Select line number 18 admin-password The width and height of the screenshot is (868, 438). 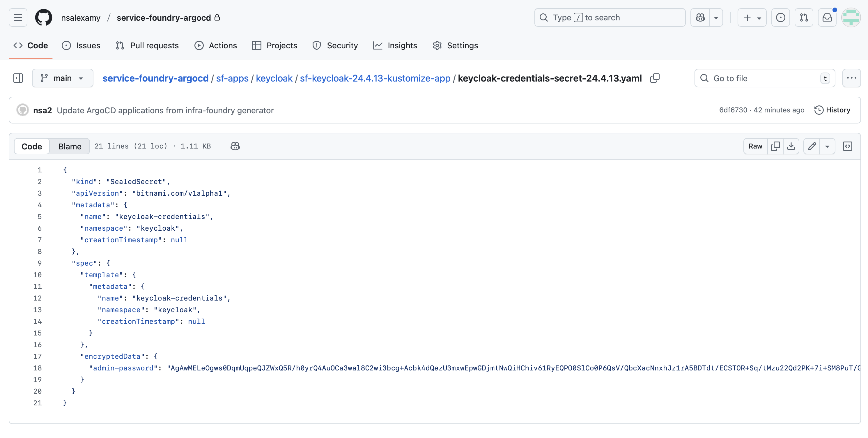click(x=37, y=368)
